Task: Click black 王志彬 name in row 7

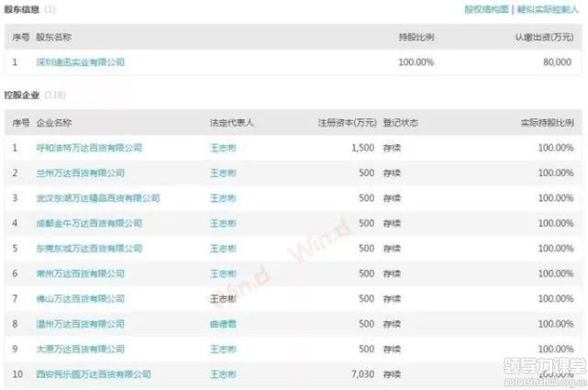Action: [x=223, y=298]
